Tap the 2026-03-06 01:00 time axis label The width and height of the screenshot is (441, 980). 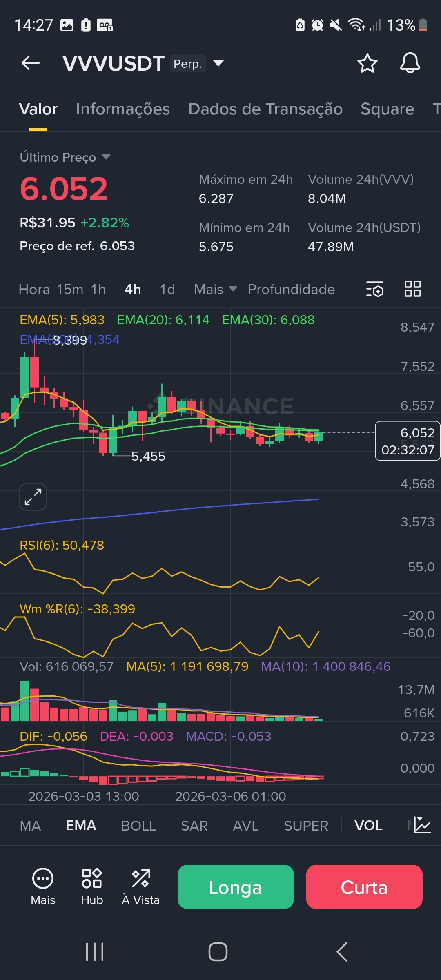(x=231, y=796)
